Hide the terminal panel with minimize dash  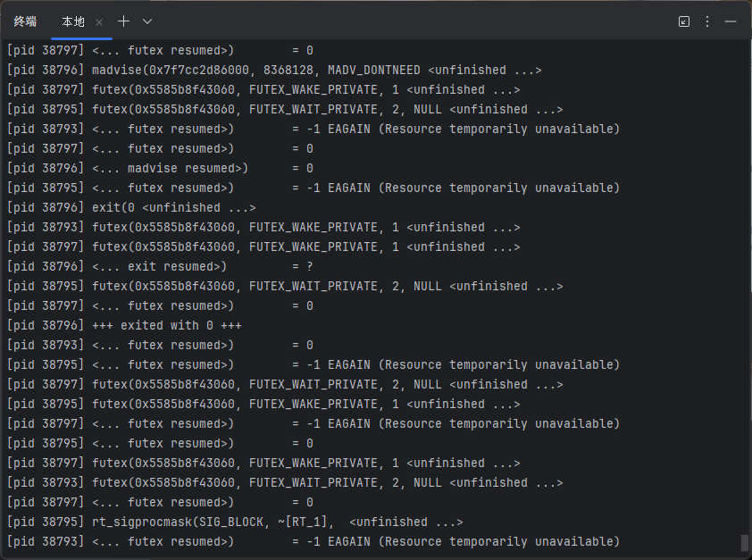click(x=731, y=21)
